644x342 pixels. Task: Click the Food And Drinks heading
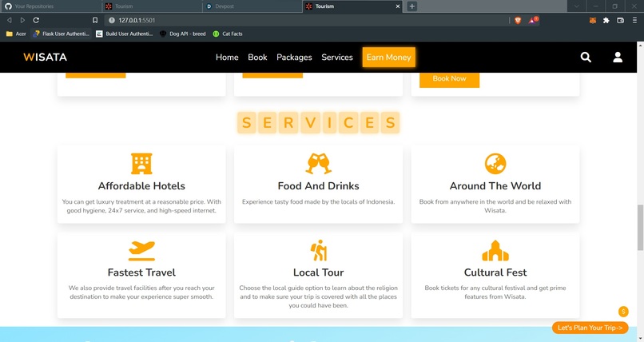[318, 186]
